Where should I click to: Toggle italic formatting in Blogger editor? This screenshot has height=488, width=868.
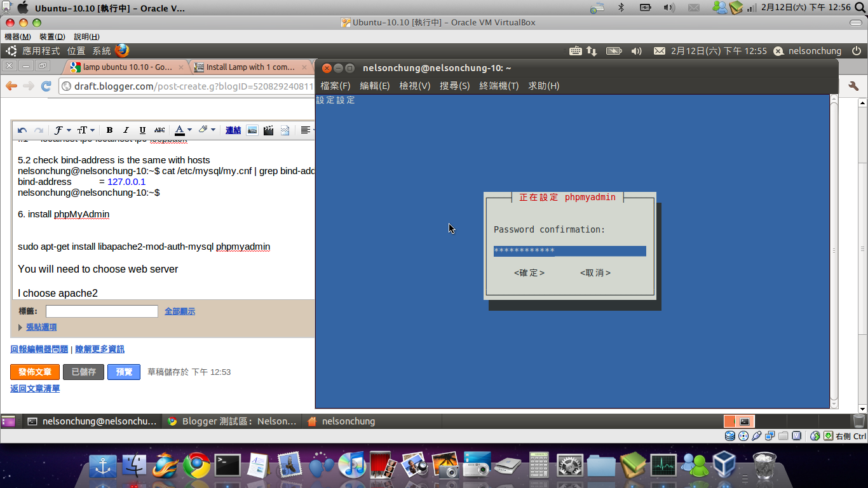pyautogui.click(x=126, y=130)
